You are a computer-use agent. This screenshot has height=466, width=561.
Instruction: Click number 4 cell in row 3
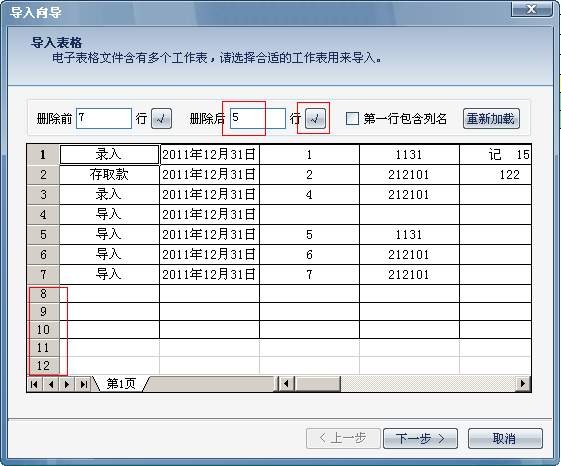click(x=309, y=195)
